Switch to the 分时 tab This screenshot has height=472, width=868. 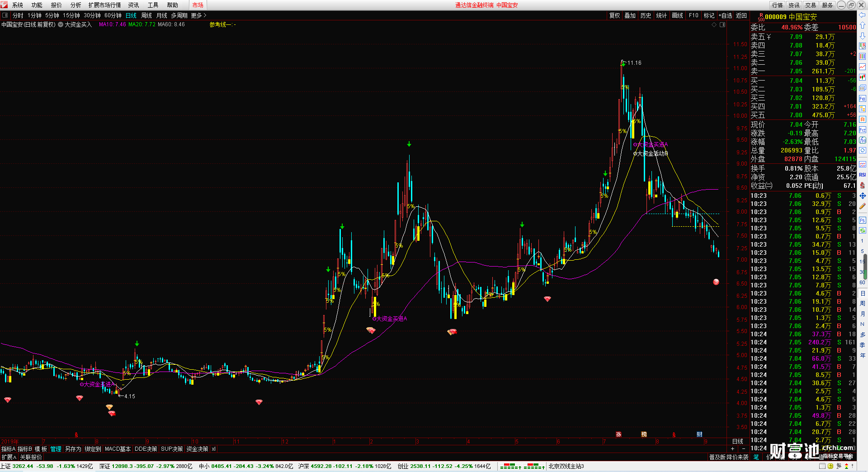(x=18, y=15)
